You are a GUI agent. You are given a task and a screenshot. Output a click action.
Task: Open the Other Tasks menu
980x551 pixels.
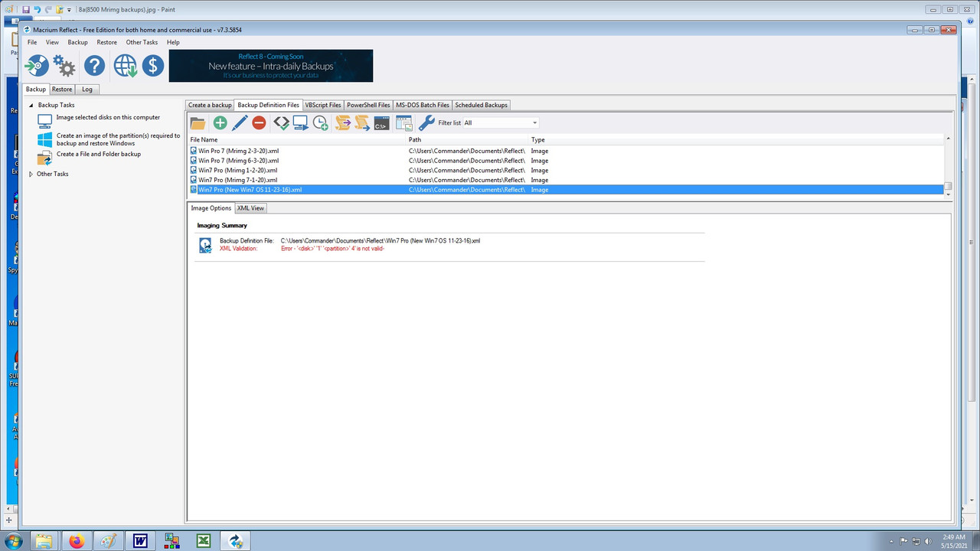(142, 42)
